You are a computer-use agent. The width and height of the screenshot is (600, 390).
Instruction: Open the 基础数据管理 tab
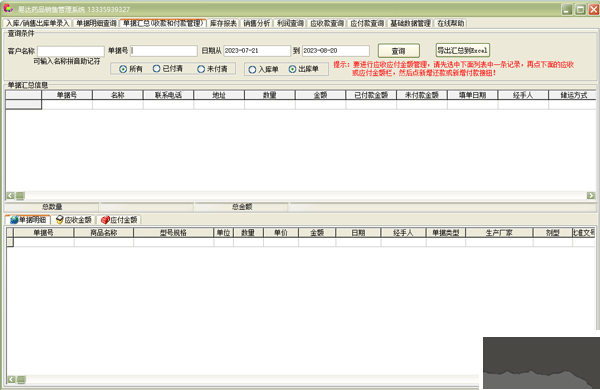pos(410,23)
